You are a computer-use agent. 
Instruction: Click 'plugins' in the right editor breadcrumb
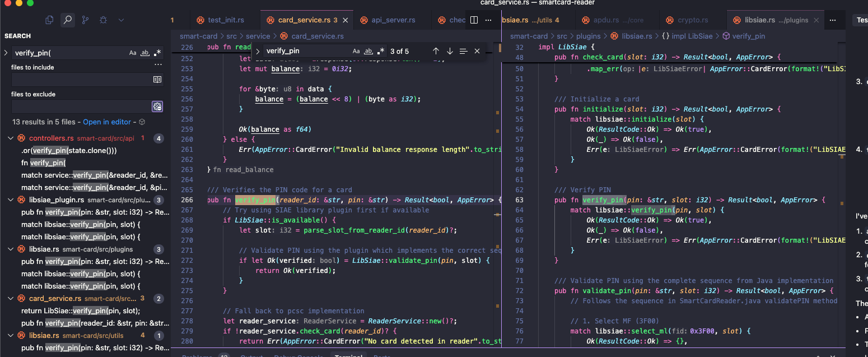click(x=589, y=36)
